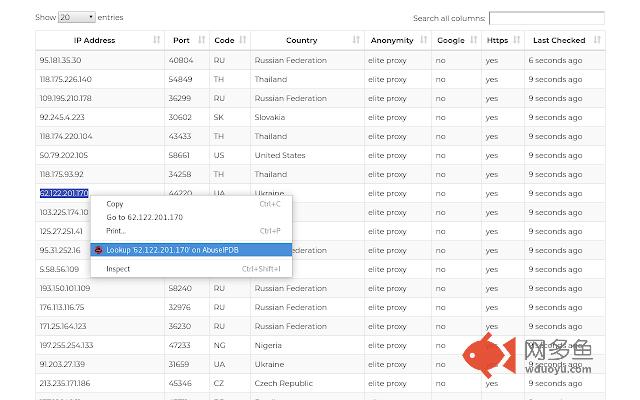Select IP address 171.25.164.123
Screen dimensions: 640x400
tap(63, 326)
